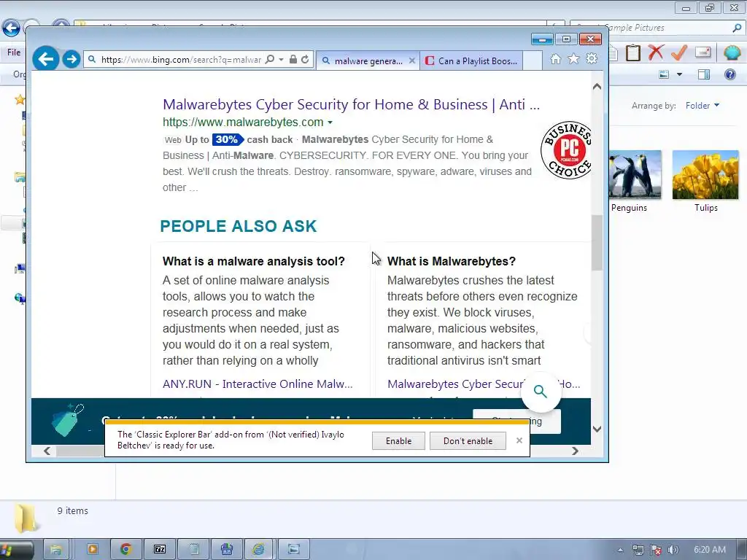Click page scroll up arrow
747x560 pixels.
[597, 87]
